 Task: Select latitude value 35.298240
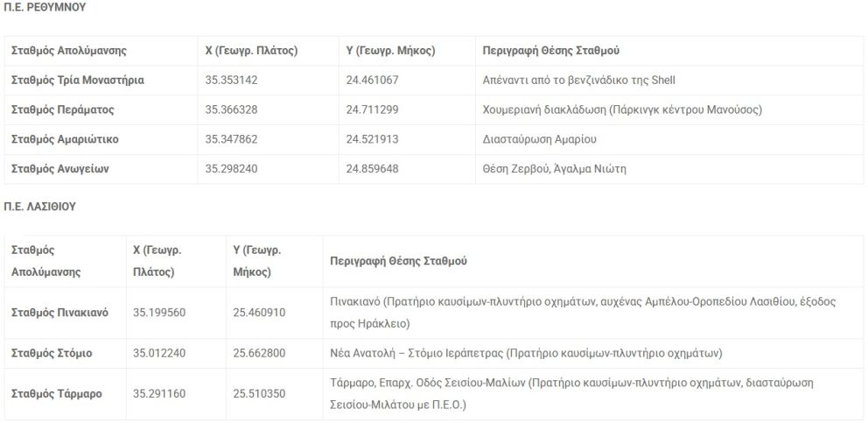tap(231, 169)
